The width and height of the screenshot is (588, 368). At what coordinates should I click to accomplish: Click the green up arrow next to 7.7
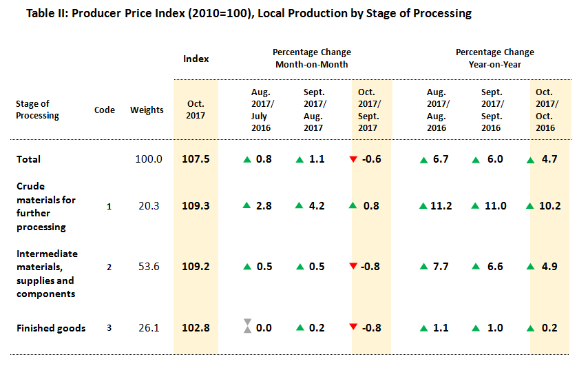point(424,267)
